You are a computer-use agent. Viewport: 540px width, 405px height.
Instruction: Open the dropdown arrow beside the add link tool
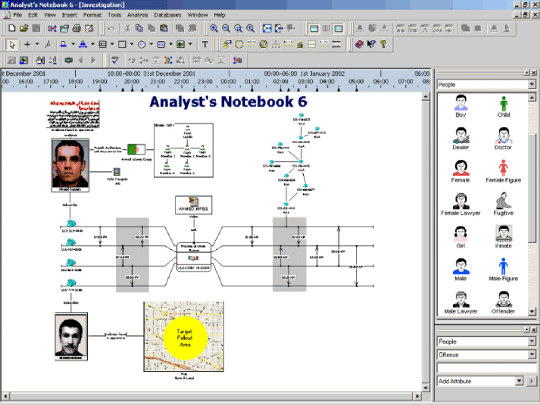[x=37, y=44]
